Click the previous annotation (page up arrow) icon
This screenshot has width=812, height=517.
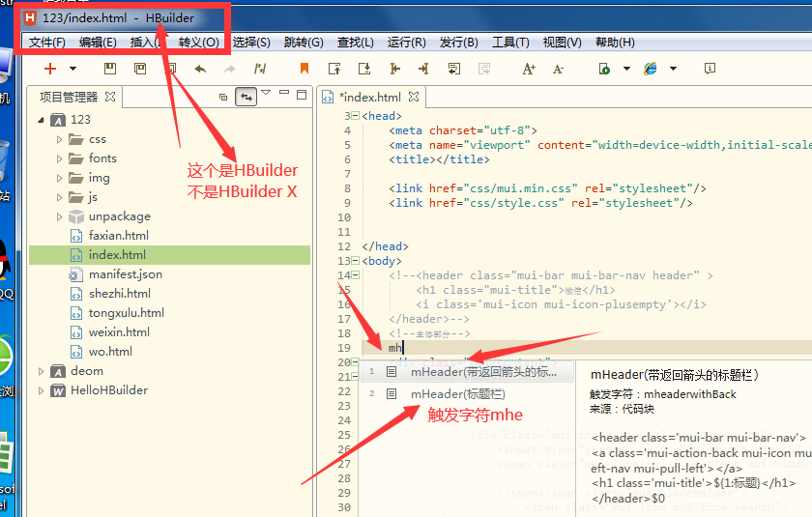tap(334, 69)
